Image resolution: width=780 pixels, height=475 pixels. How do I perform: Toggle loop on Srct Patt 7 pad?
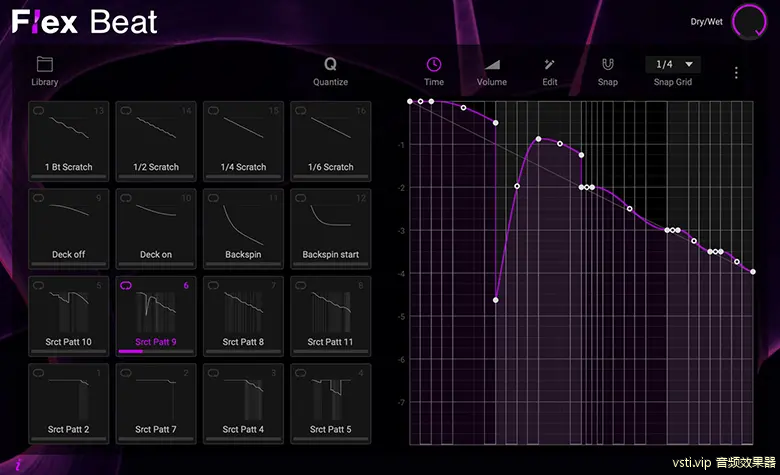pos(126,373)
